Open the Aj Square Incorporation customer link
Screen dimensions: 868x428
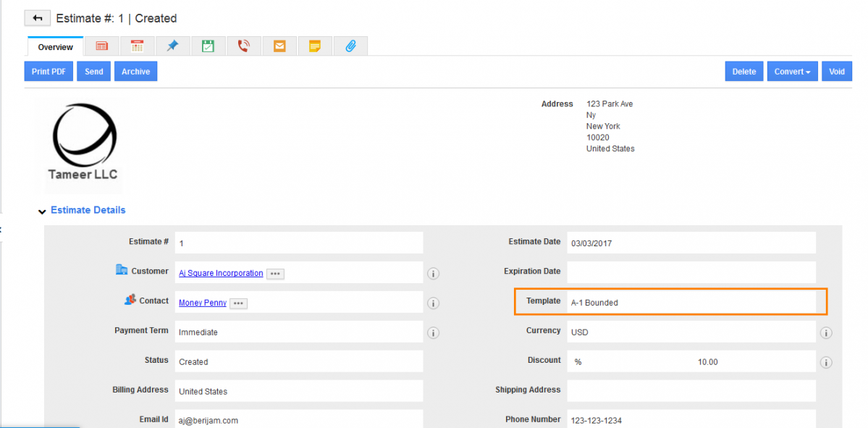tap(221, 273)
